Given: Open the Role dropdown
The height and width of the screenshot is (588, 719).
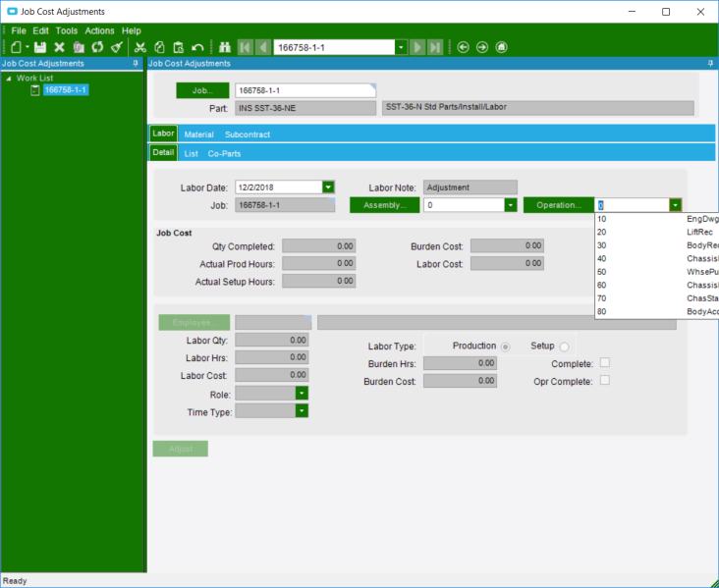Looking at the screenshot, I should point(302,394).
